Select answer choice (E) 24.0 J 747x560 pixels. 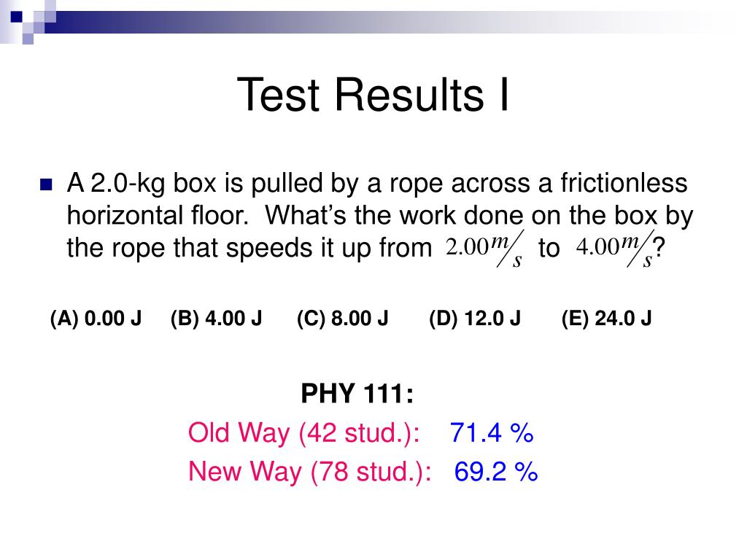coord(606,318)
